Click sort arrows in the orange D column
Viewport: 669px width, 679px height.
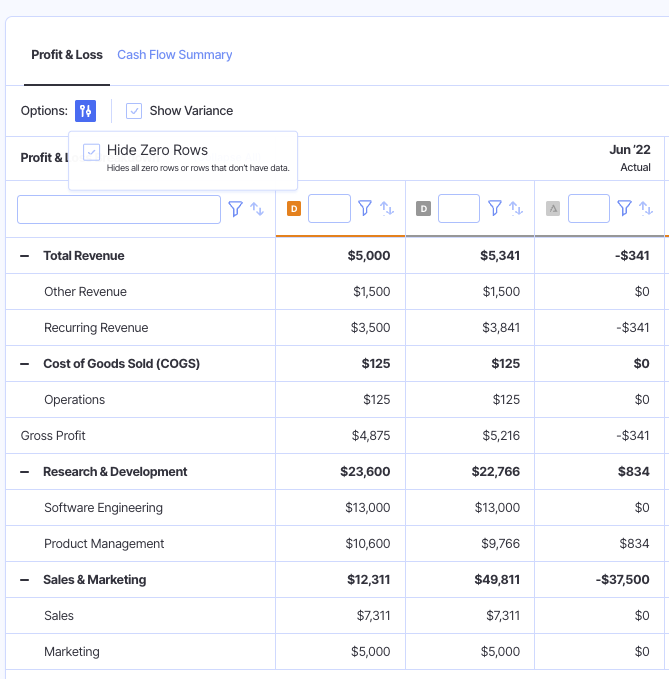[x=387, y=208]
